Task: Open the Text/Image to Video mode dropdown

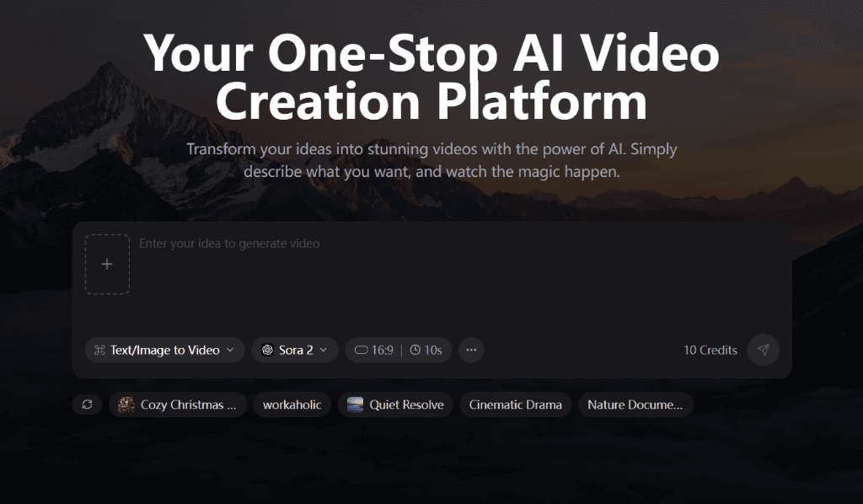Action: 164,350
